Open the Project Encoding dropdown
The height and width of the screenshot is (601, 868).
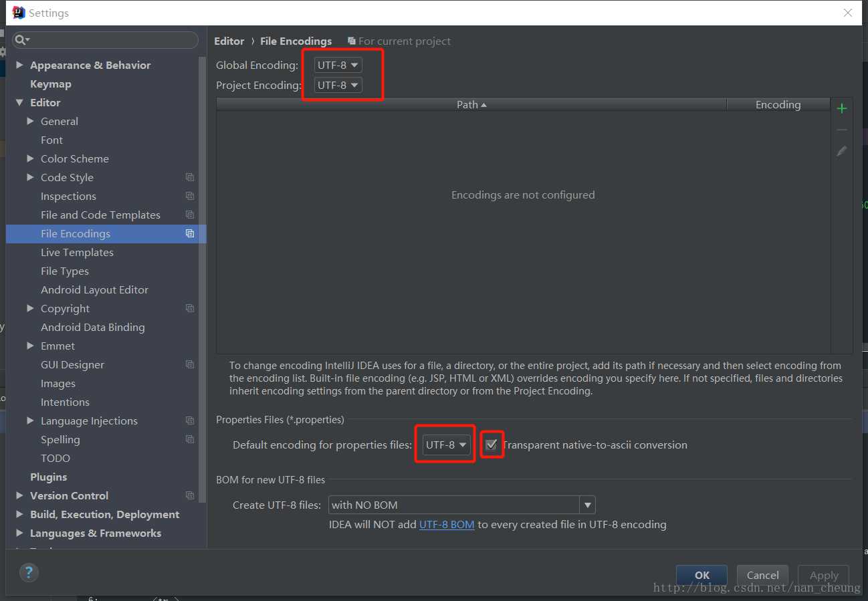coord(338,85)
